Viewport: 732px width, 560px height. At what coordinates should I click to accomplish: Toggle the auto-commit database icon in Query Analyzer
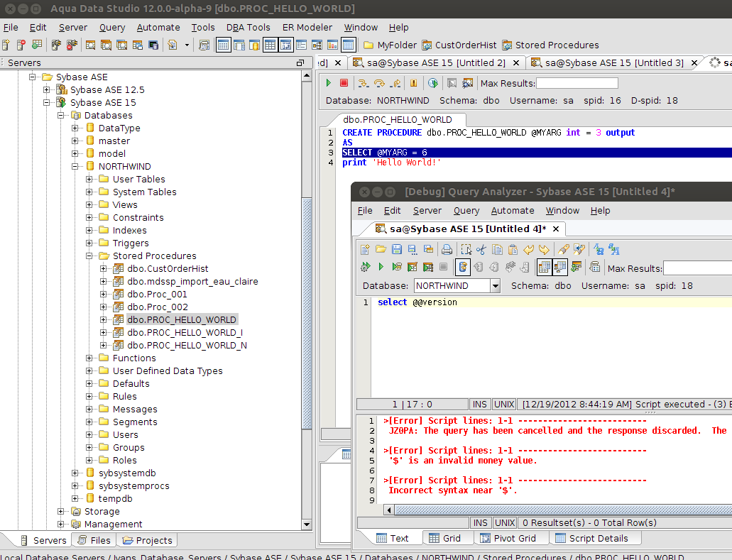463,266
